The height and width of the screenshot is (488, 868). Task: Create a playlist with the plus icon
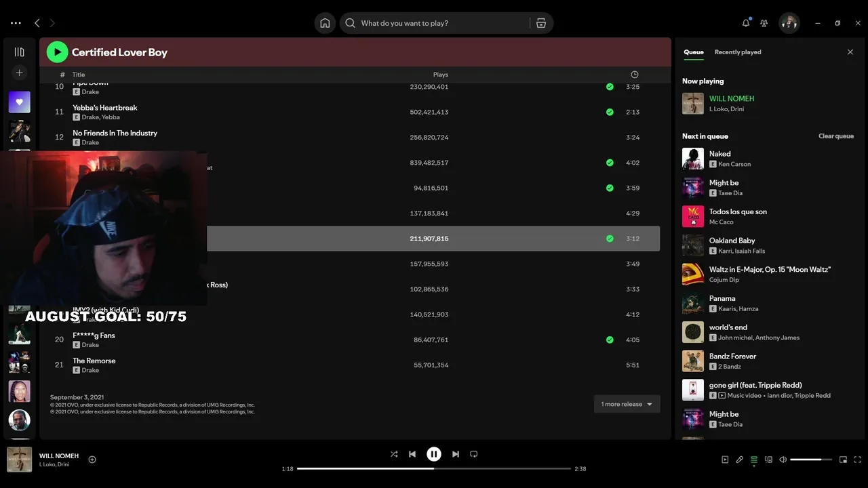19,73
